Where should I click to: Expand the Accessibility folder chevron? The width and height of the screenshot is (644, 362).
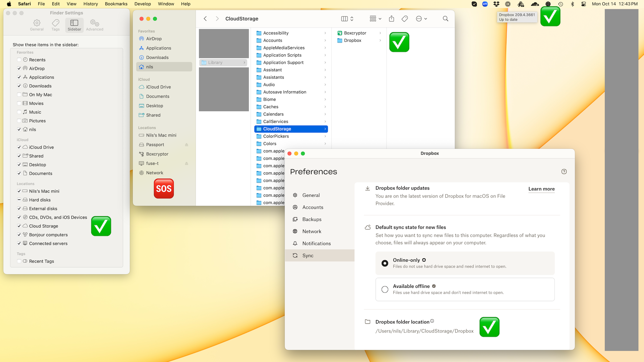325,33
